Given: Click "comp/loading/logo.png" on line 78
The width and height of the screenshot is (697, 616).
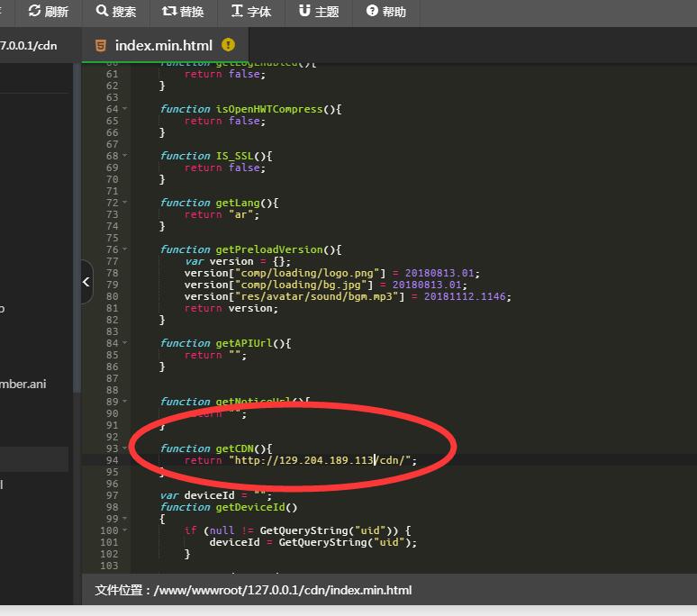Looking at the screenshot, I should click(307, 273).
